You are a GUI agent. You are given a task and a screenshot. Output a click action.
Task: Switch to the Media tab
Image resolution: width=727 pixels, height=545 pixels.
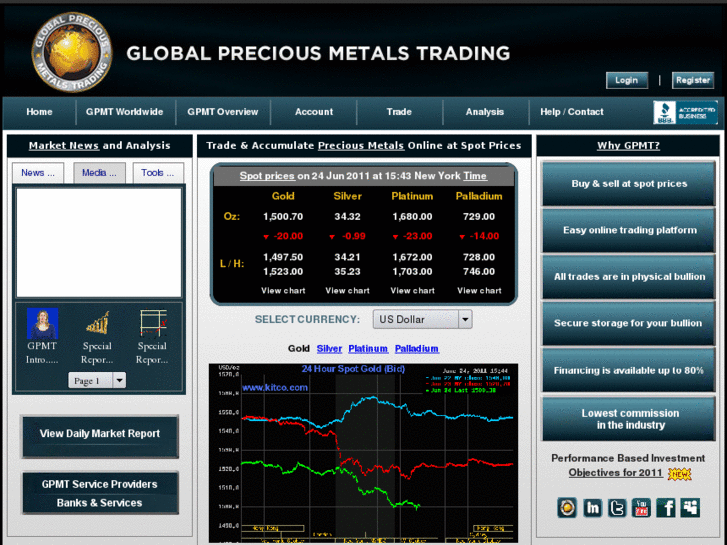99,173
